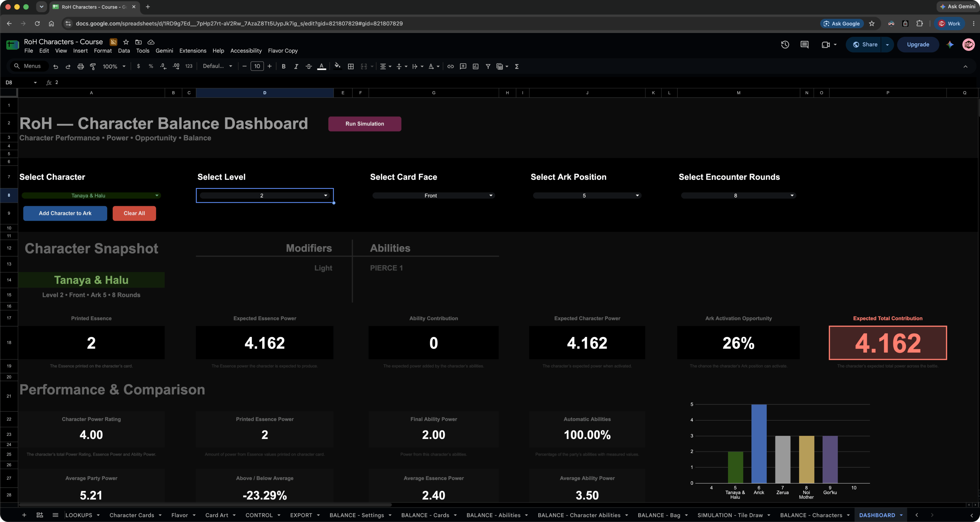Create a filter with funnel icon
Image resolution: width=980 pixels, height=522 pixels.
point(488,66)
